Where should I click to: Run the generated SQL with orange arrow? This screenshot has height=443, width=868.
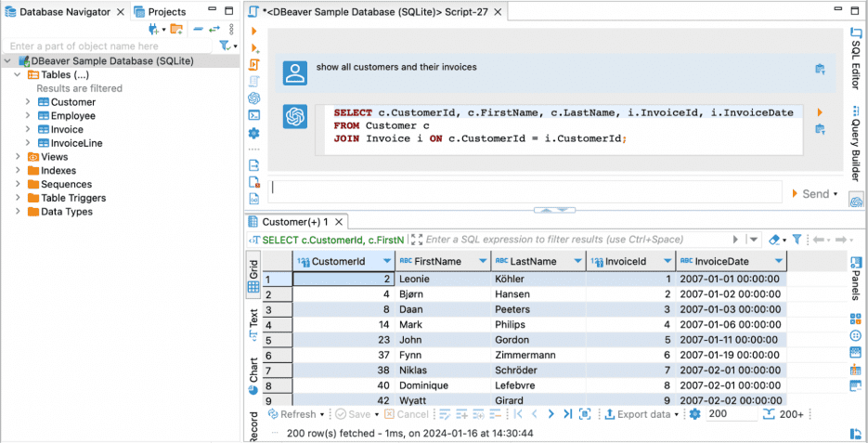point(819,112)
